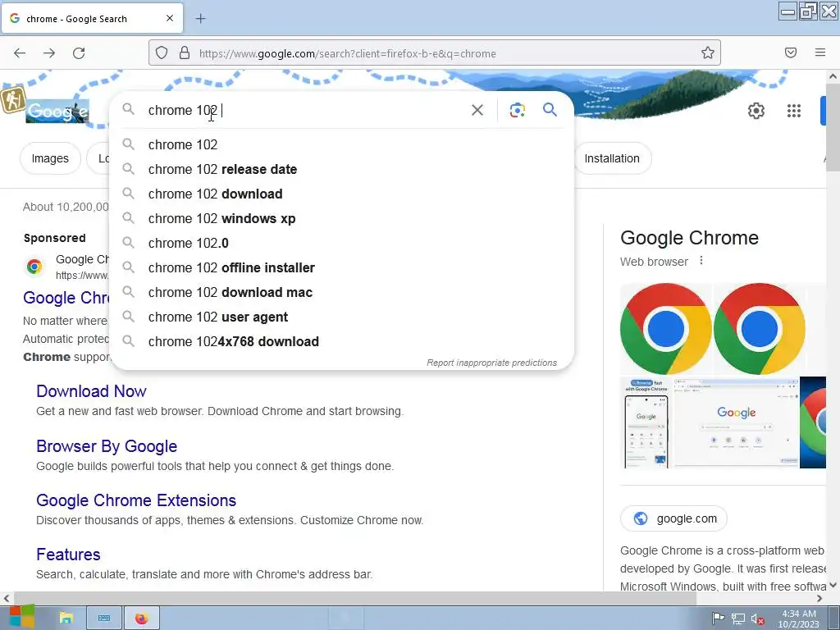This screenshot has width=840, height=630.
Task: Open the Features sitelink
Action: (x=68, y=555)
